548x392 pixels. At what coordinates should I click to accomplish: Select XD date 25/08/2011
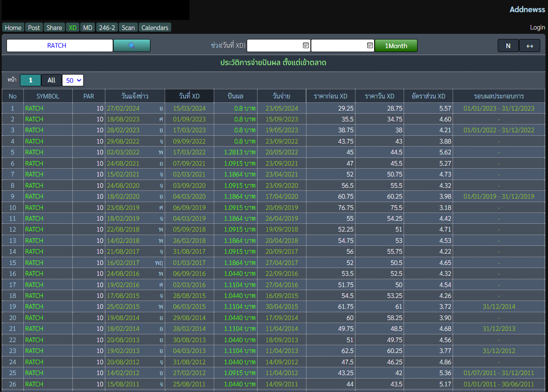pyautogui.click(x=189, y=384)
